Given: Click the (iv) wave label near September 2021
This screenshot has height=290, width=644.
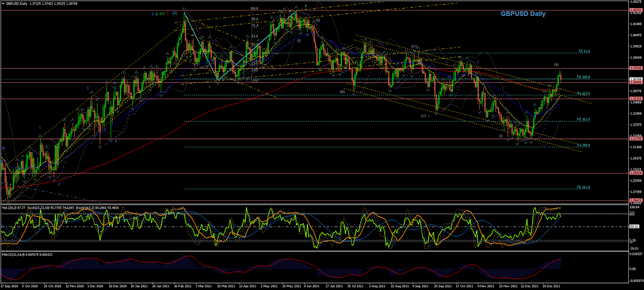Looking at the screenshot, I should tap(414, 46).
